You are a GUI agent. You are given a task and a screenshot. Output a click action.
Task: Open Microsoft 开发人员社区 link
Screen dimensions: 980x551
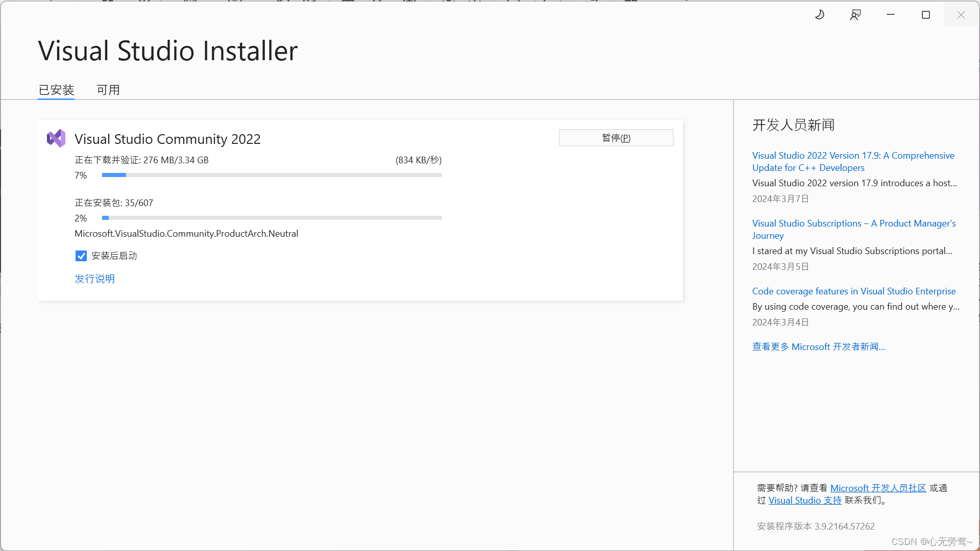click(878, 488)
